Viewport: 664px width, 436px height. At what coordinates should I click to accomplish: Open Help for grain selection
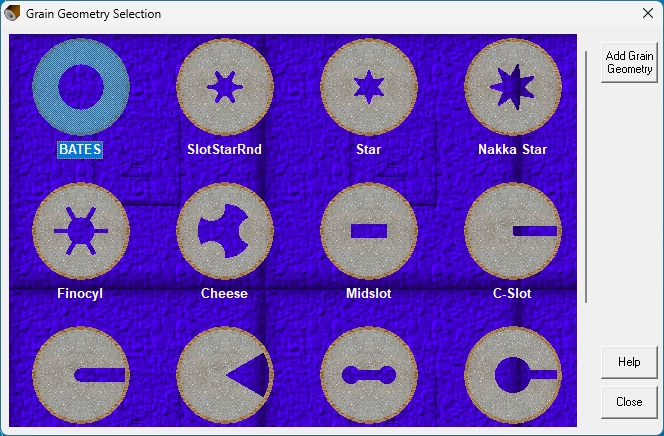point(629,362)
